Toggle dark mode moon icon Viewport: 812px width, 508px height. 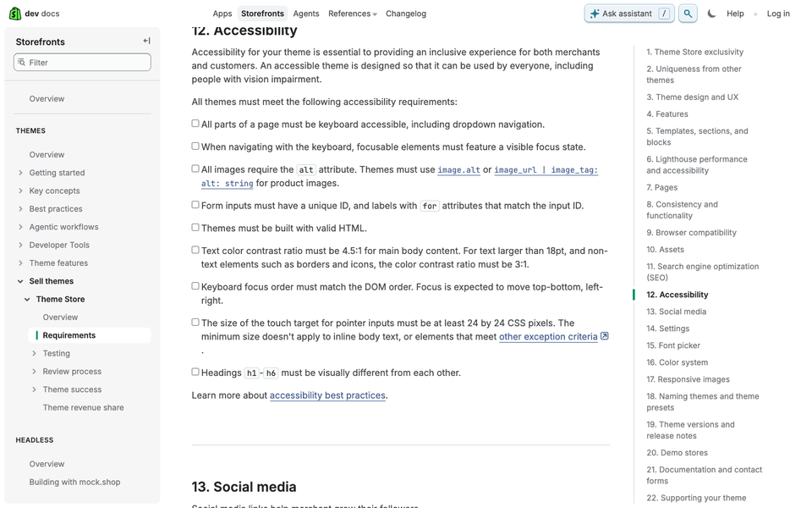pyautogui.click(x=711, y=14)
